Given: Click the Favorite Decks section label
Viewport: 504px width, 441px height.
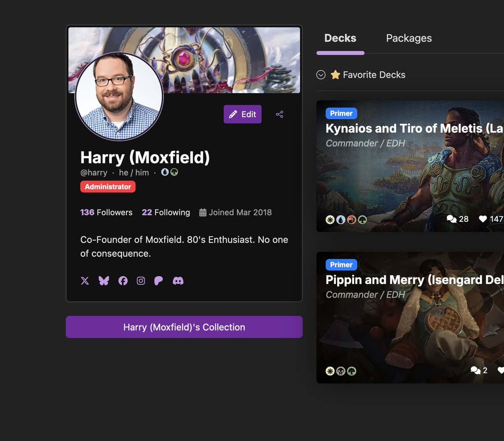Looking at the screenshot, I should click(374, 75).
